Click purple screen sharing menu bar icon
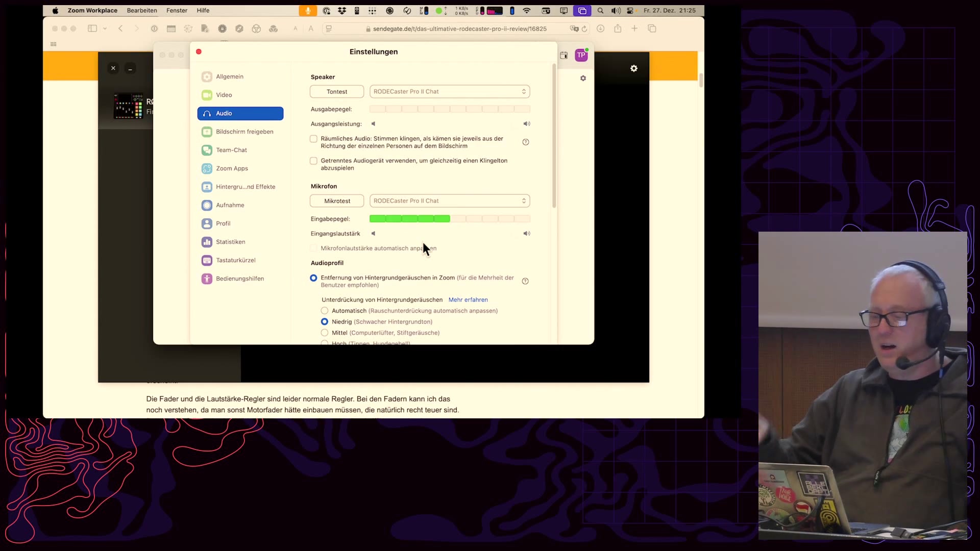 582,11
